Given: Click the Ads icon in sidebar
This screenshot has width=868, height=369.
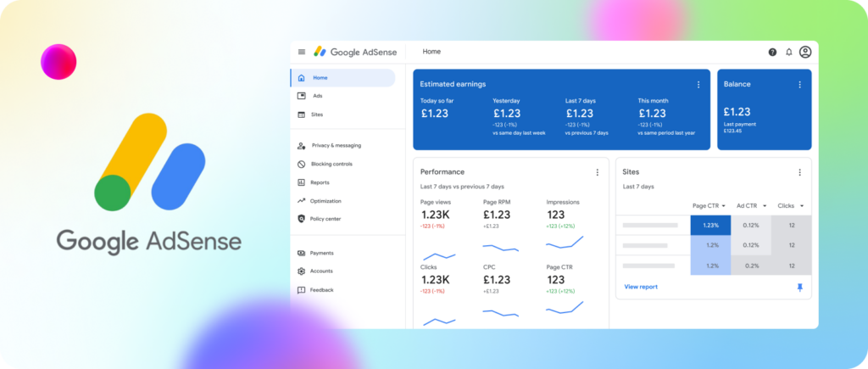Looking at the screenshot, I should (x=301, y=96).
